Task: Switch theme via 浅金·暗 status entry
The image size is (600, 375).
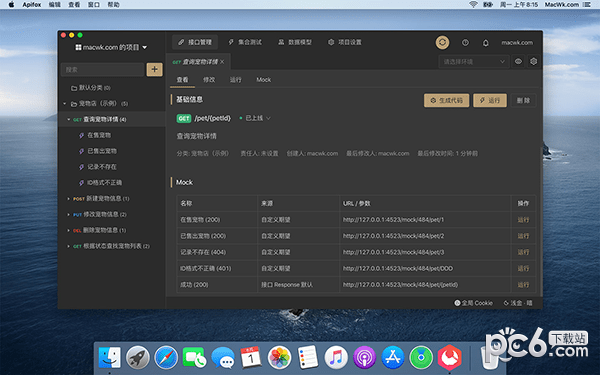Action: (518, 303)
